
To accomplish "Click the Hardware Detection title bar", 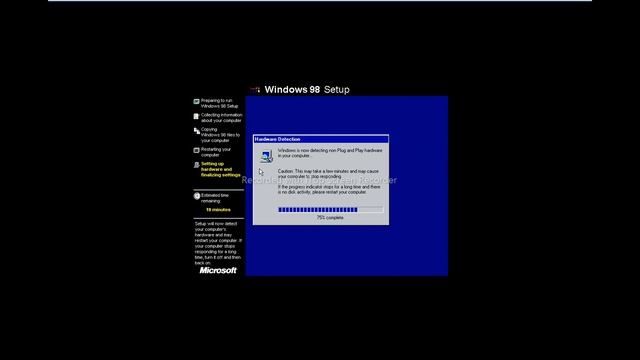I will tap(321, 139).
